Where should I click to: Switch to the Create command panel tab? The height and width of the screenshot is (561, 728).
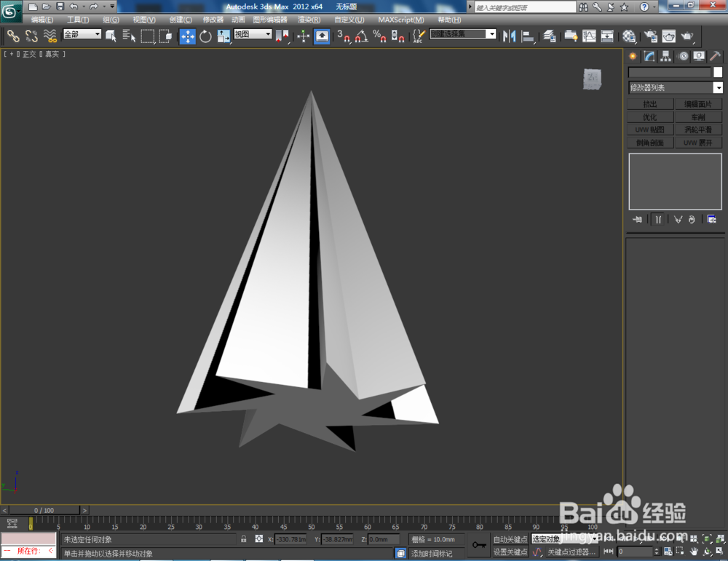pos(633,56)
